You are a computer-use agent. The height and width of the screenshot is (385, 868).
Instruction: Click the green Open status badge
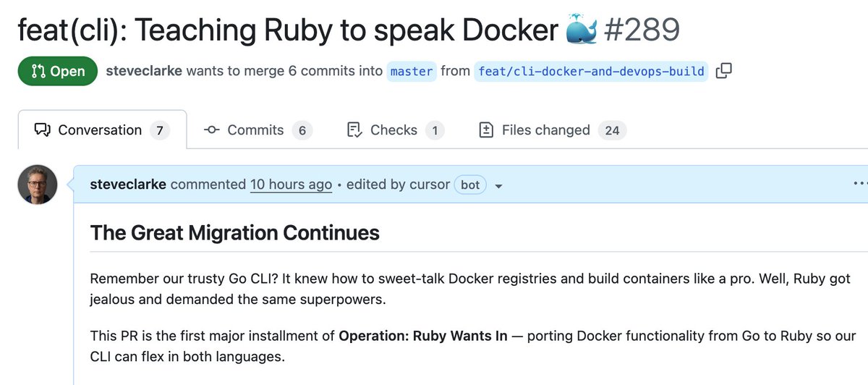coord(58,72)
